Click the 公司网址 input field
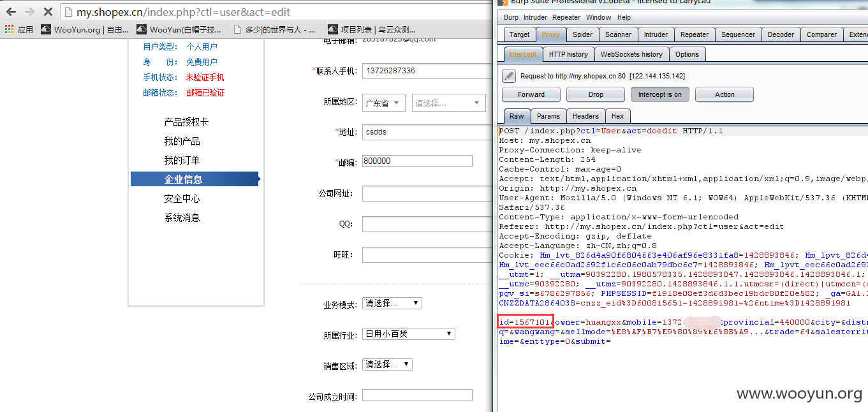This screenshot has width=868, height=412. tap(427, 193)
